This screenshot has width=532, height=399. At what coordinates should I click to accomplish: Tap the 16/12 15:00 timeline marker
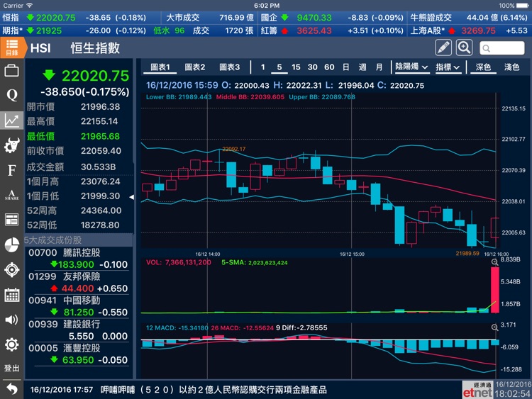point(352,254)
